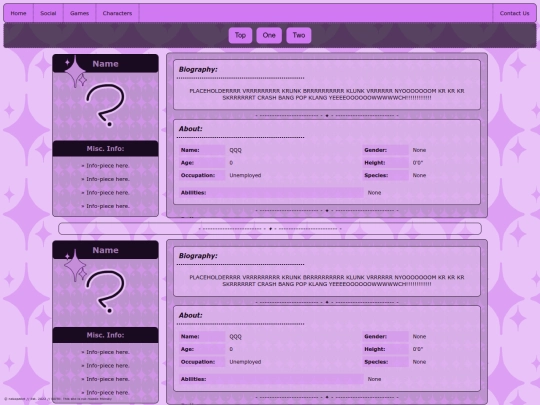Click the About heading in bottom profile

pyautogui.click(x=190, y=315)
